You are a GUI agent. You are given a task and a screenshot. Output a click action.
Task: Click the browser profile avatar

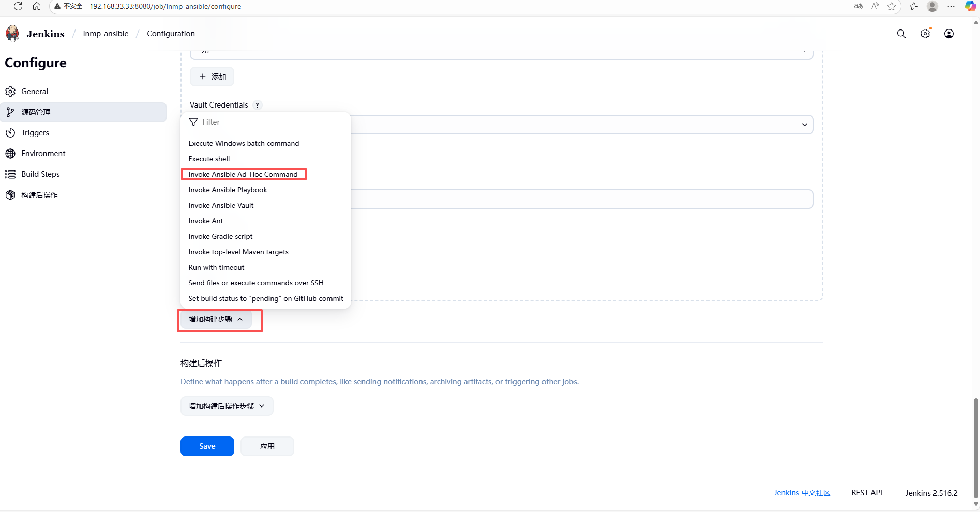(932, 6)
